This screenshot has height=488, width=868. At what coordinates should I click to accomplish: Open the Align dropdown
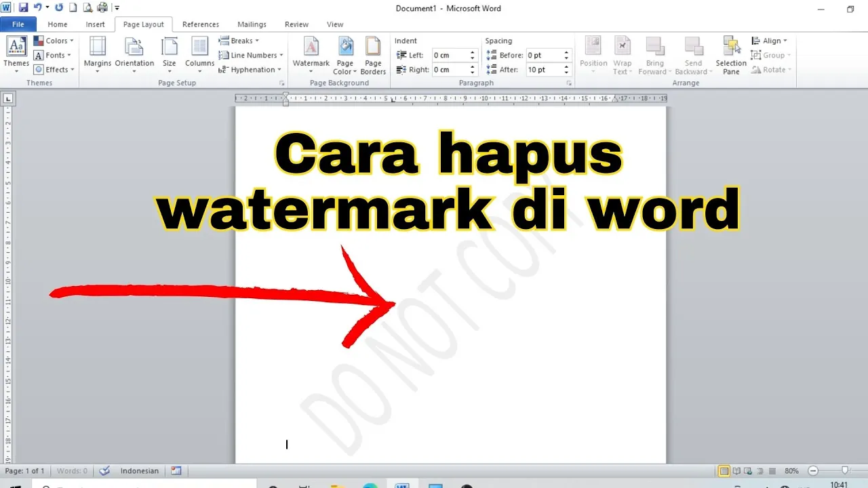click(770, 41)
